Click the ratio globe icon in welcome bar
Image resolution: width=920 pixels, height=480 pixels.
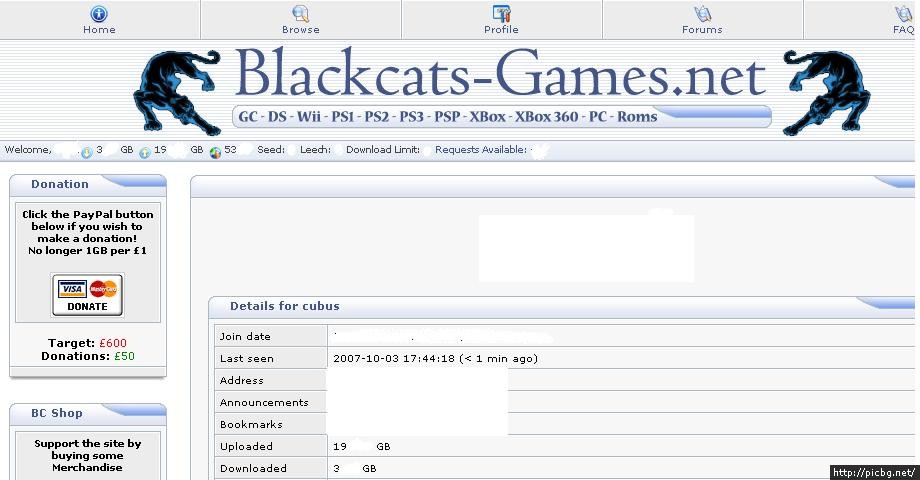[x=215, y=153]
